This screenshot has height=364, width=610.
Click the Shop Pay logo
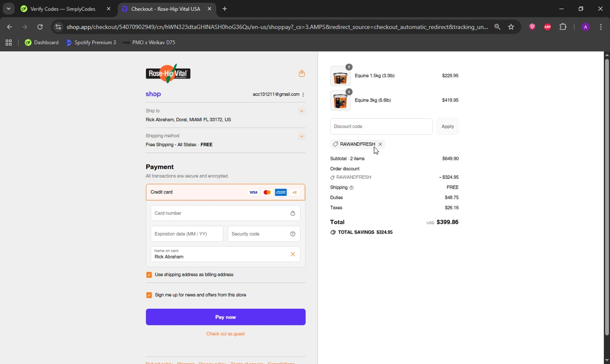click(153, 94)
